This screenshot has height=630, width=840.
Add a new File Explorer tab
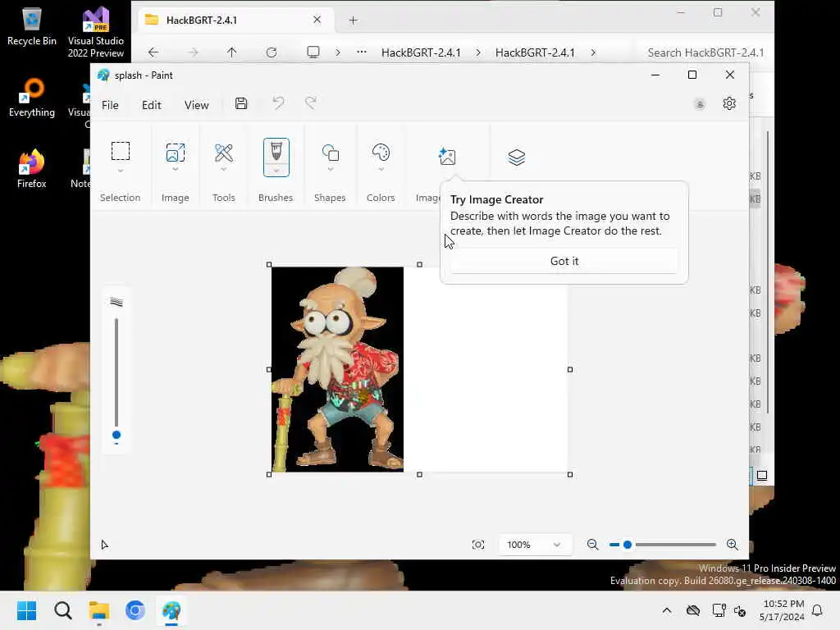[x=353, y=21]
